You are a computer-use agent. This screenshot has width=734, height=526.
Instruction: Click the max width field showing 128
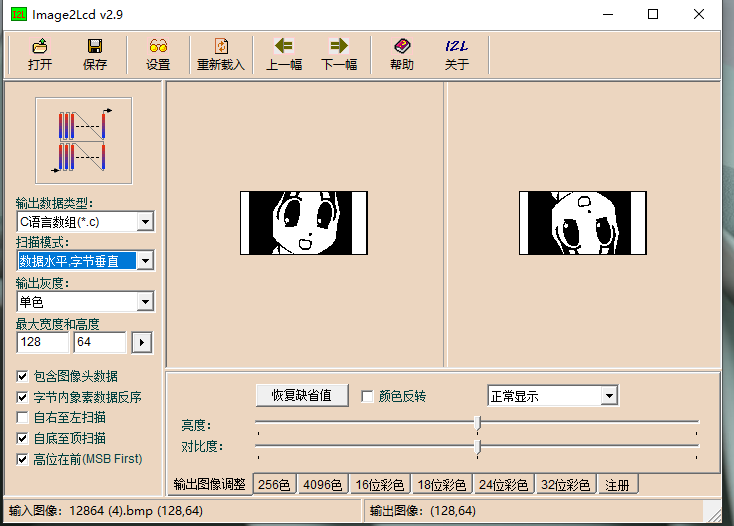pos(43,342)
